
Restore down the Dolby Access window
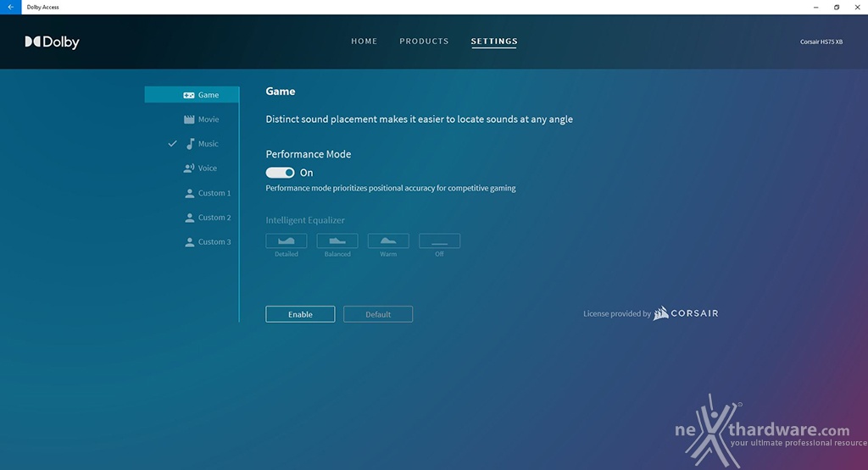[x=837, y=7]
